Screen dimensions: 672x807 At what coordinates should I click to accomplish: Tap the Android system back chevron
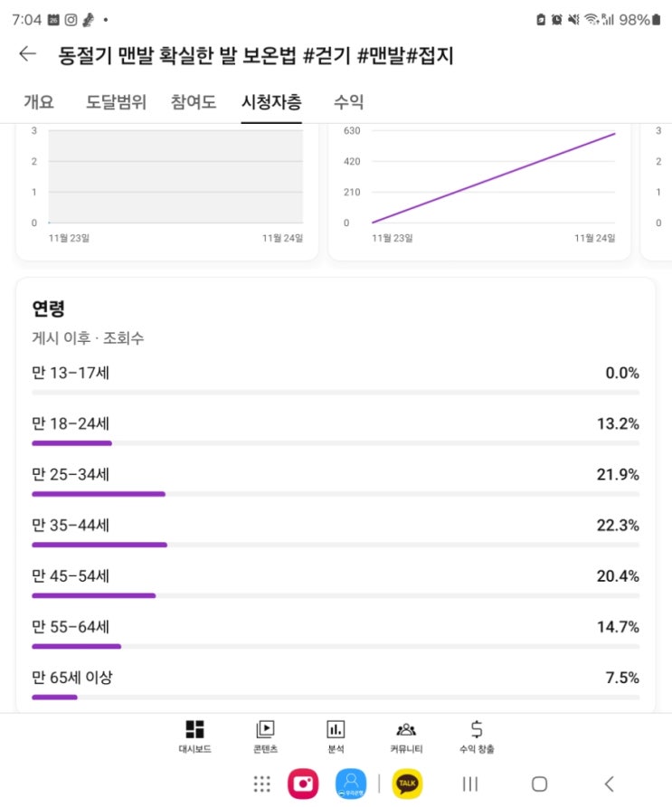click(609, 783)
